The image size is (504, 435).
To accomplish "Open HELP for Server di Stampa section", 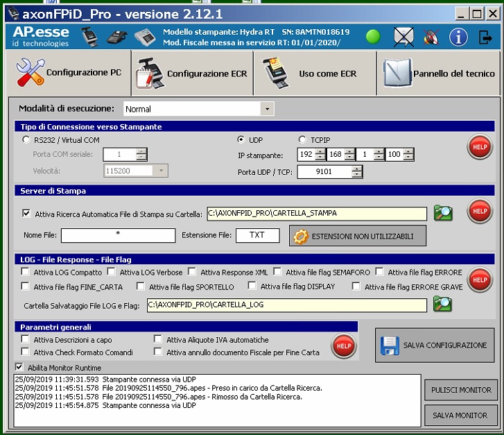I will pos(480,211).
